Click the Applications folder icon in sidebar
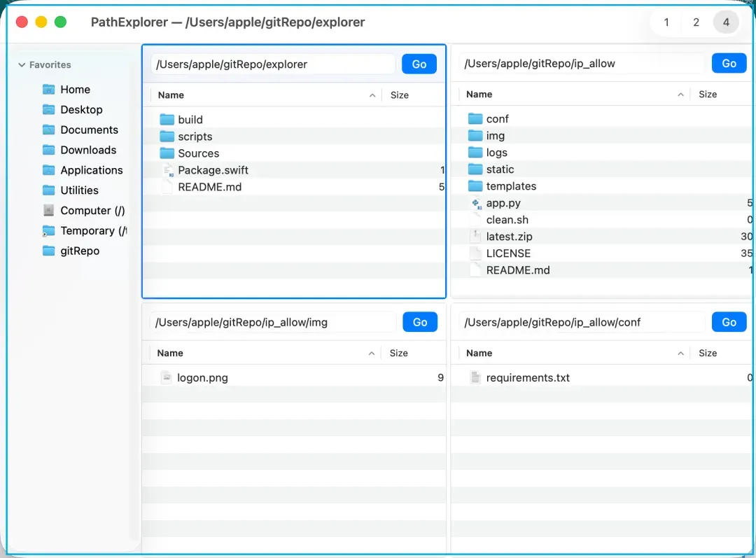Viewport: 756px width, 558px height. pyautogui.click(x=49, y=170)
